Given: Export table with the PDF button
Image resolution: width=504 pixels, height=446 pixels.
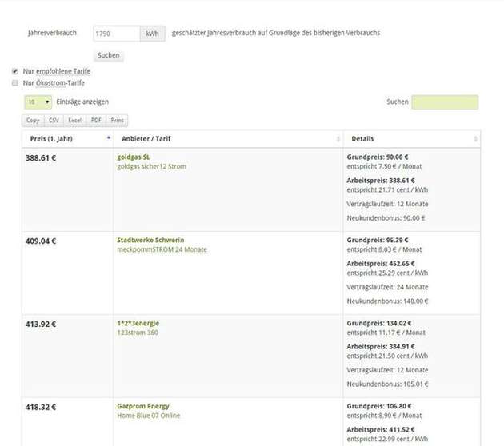Looking at the screenshot, I should [x=96, y=121].
